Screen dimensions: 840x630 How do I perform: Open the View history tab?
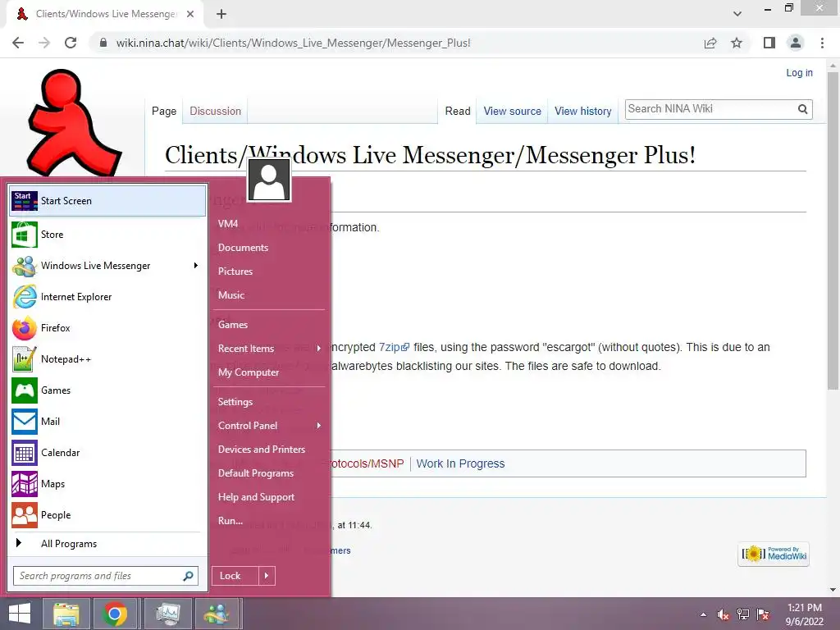coord(583,111)
